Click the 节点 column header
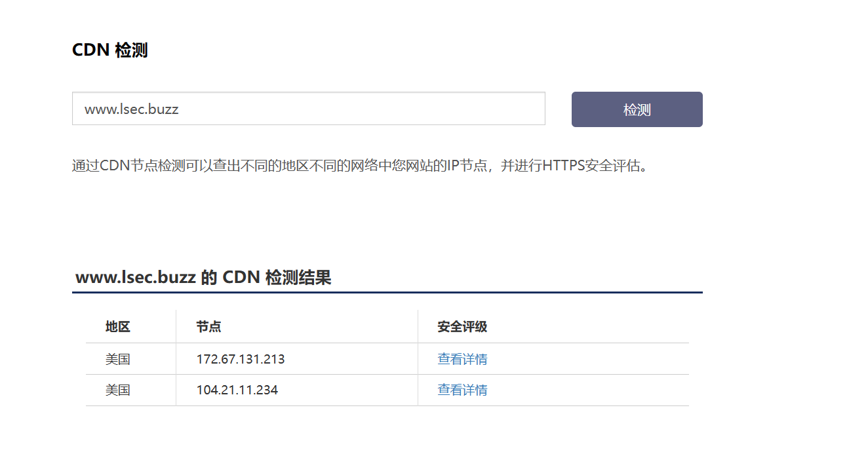868x452 pixels. pyautogui.click(x=208, y=327)
